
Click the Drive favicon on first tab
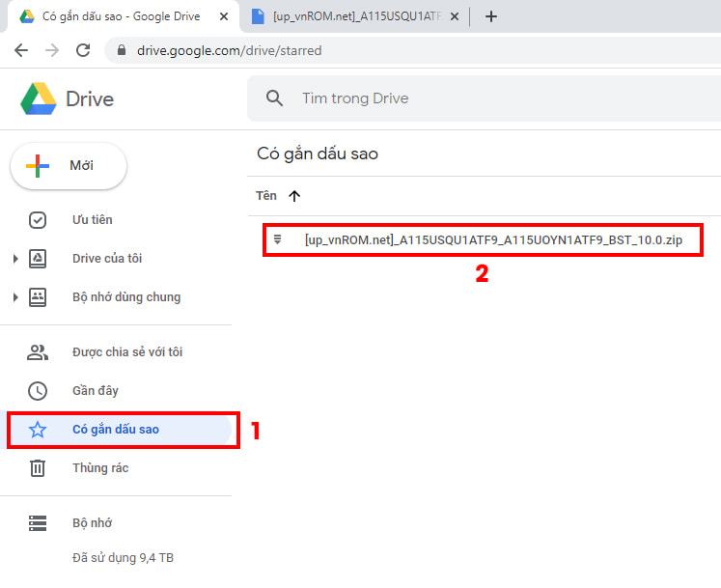click(27, 16)
